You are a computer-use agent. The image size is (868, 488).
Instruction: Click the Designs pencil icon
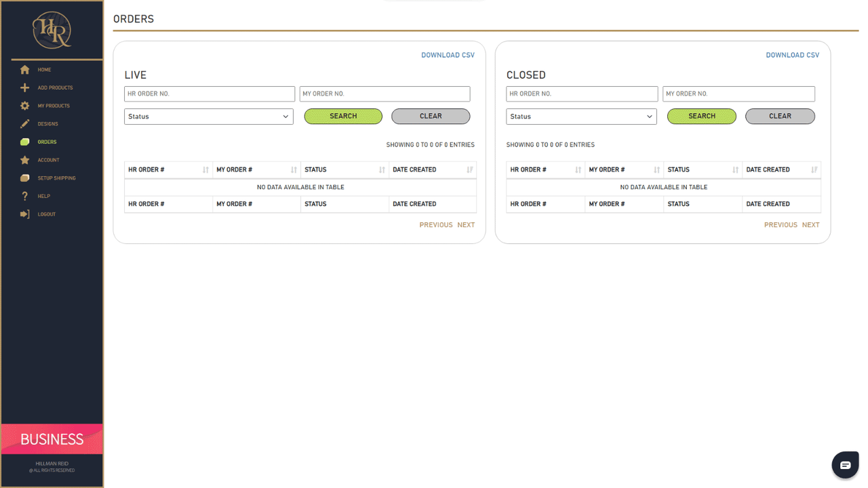click(25, 123)
